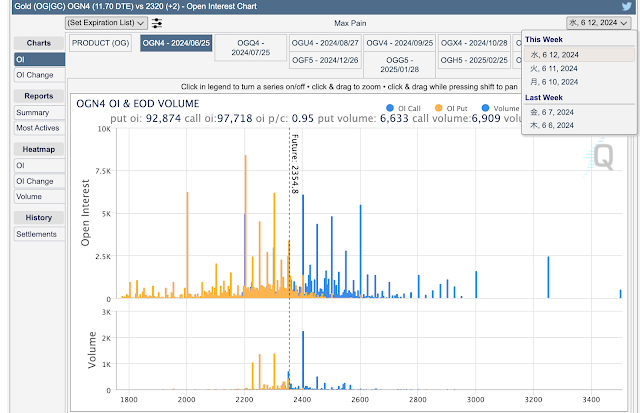Open Settlements under History
The height and width of the screenshot is (413, 640).
click(x=40, y=234)
